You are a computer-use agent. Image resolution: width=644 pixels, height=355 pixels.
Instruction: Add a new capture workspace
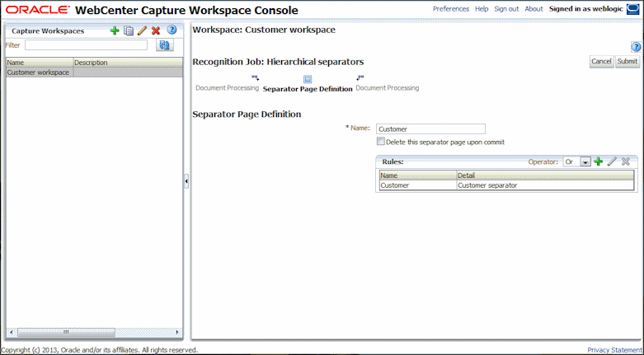tap(115, 30)
